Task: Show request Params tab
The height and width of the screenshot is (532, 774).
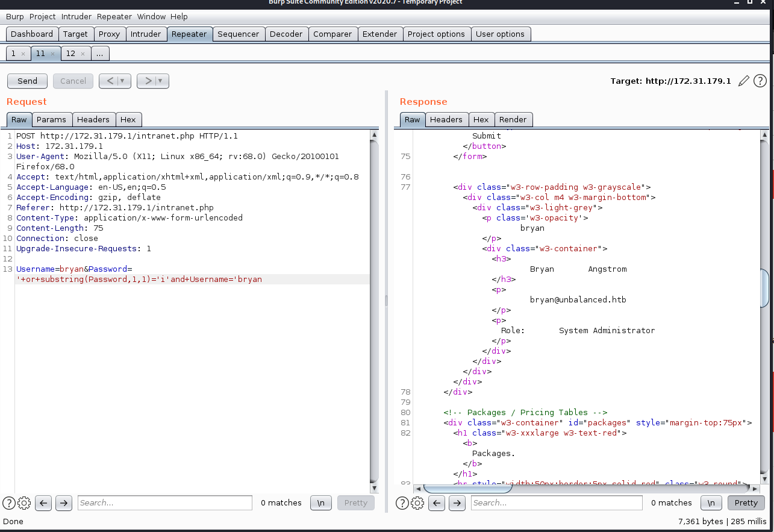Action: coord(51,119)
